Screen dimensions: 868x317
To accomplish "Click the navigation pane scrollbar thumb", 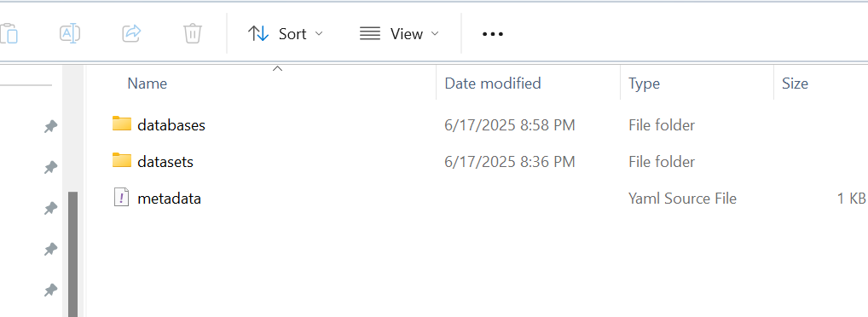I will point(72,254).
